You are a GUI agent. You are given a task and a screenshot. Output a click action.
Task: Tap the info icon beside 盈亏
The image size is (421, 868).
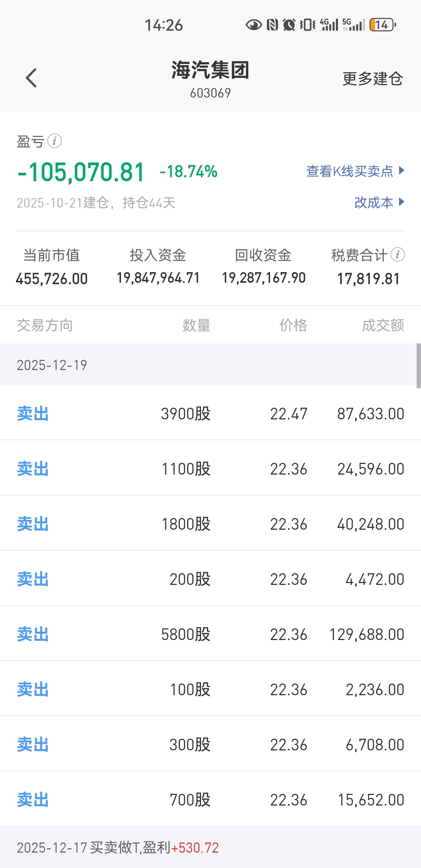(54, 141)
